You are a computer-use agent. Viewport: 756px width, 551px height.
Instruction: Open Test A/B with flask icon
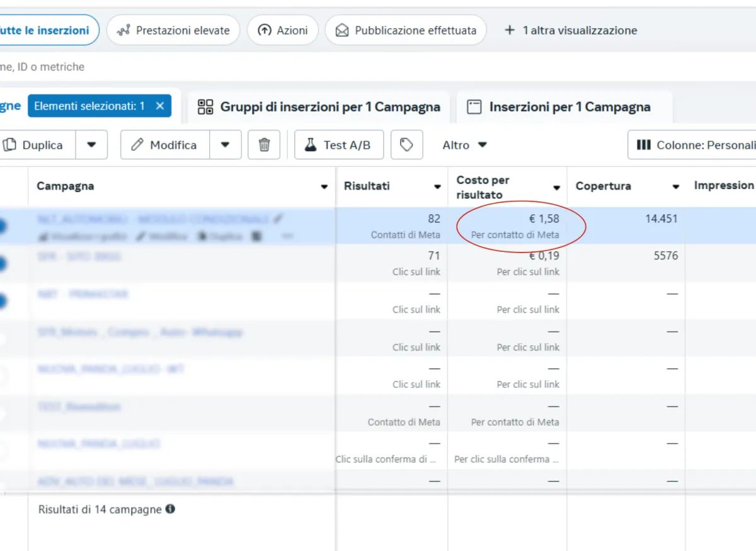click(x=338, y=145)
